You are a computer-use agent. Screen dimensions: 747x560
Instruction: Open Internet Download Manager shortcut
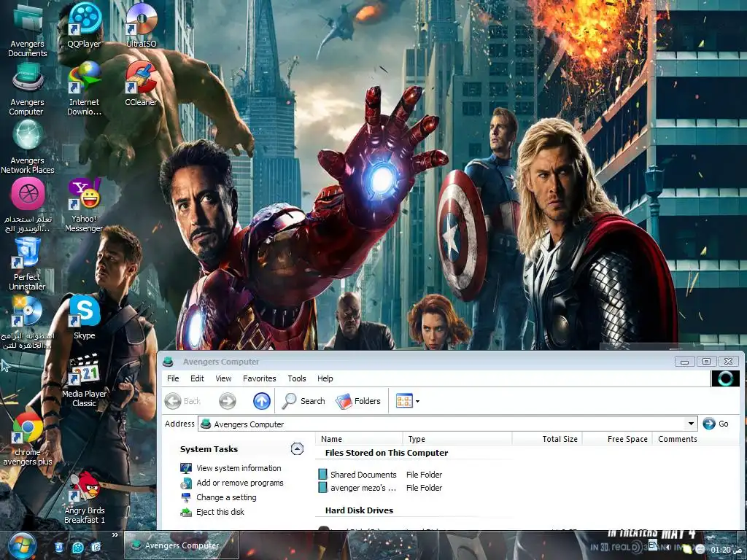pyautogui.click(x=85, y=88)
